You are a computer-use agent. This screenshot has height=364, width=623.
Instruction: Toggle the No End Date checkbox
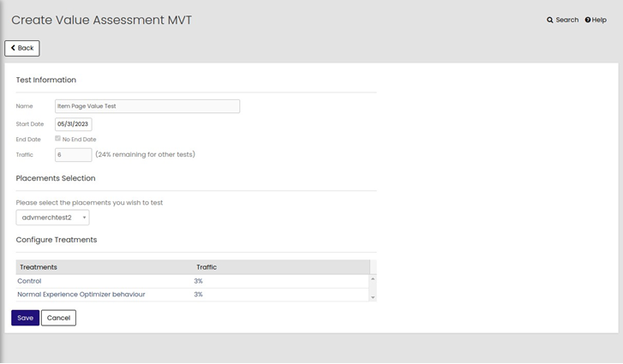coord(58,139)
